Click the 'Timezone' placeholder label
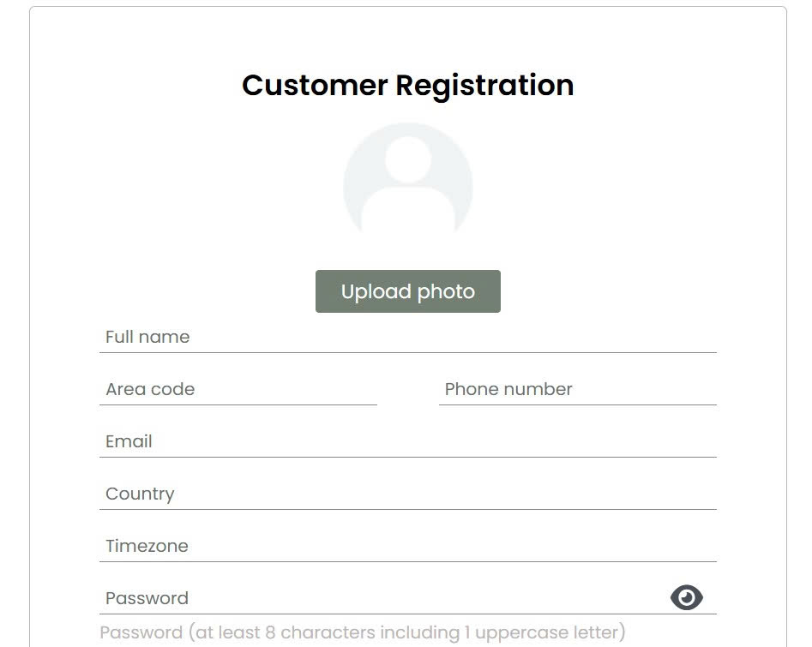 pyautogui.click(x=147, y=547)
